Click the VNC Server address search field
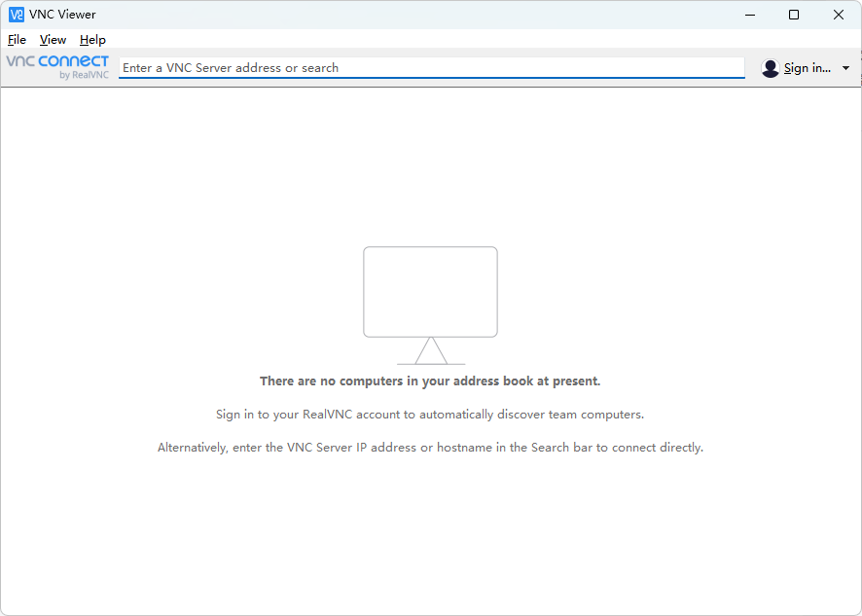Viewport: 862px width, 616px height. coord(432,68)
